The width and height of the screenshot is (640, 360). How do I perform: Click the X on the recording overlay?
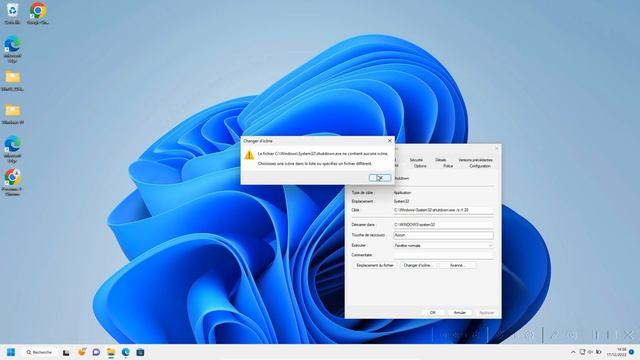[629, 335]
